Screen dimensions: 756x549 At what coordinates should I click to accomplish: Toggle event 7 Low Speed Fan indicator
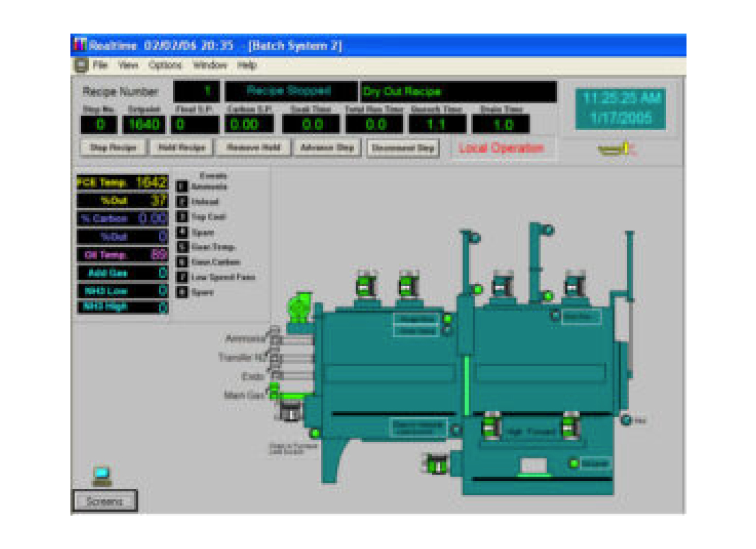point(182,277)
